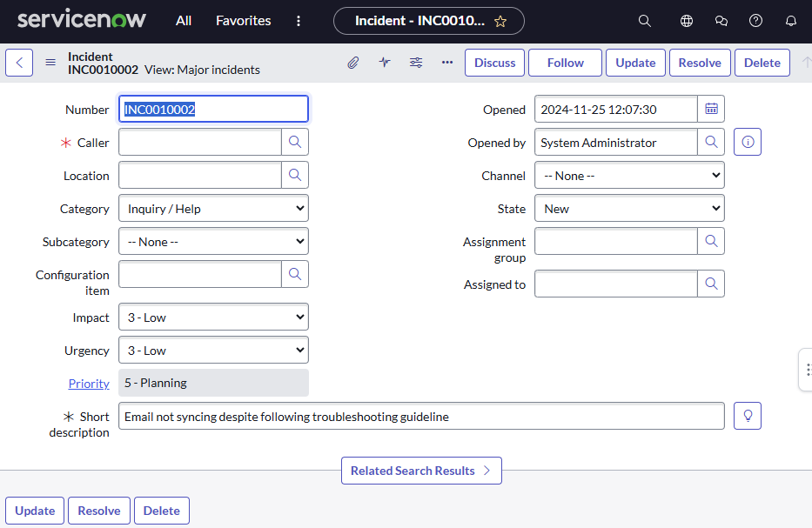Expand the State dropdown

[x=629, y=209]
